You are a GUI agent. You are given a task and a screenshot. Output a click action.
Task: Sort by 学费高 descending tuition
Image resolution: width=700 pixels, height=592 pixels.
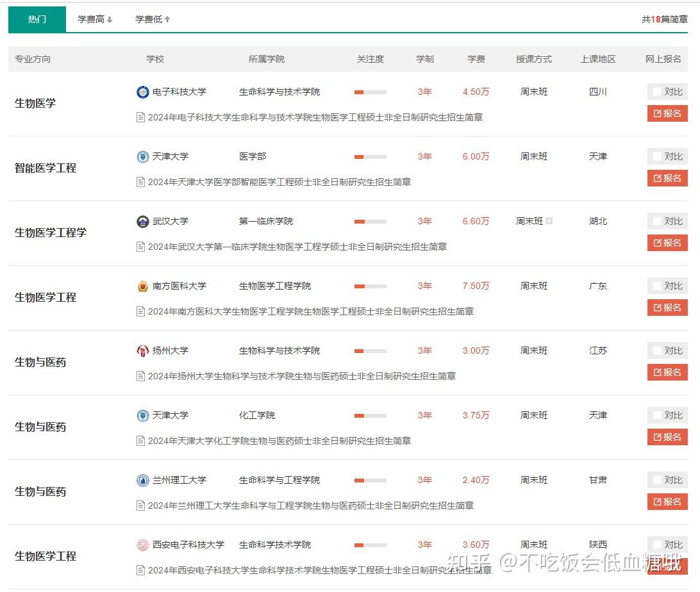[95, 20]
